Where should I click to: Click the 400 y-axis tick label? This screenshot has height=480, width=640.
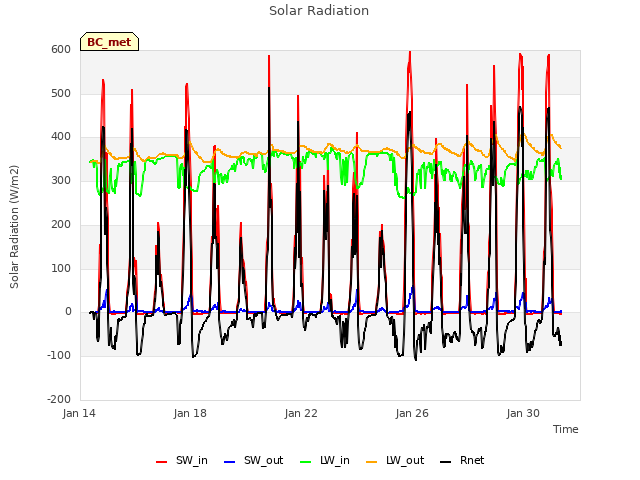coord(61,137)
